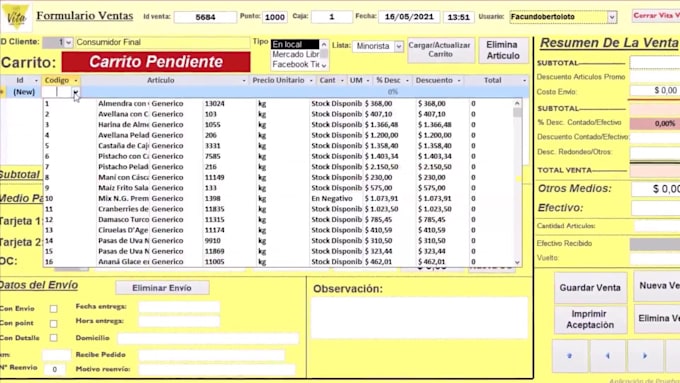Click the Consumidor Final name field
Screen dimensions: 680x383
(163, 43)
